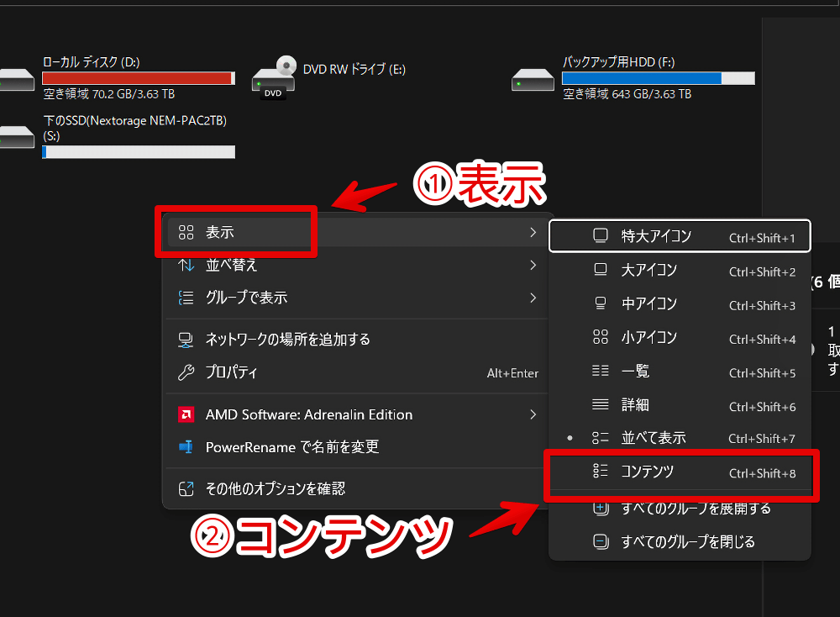Open the 表示 menu entry

coord(220,233)
